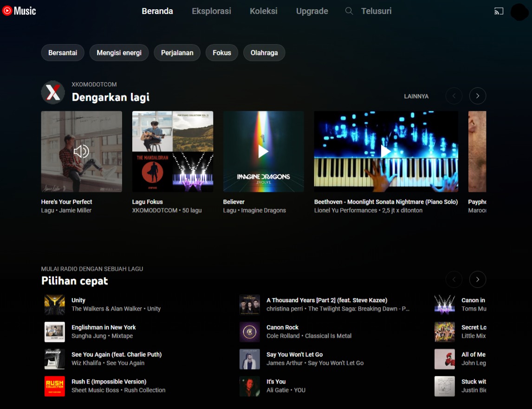
Task: Open the Cole Rolland artist link
Action: pyautogui.click(x=283, y=336)
